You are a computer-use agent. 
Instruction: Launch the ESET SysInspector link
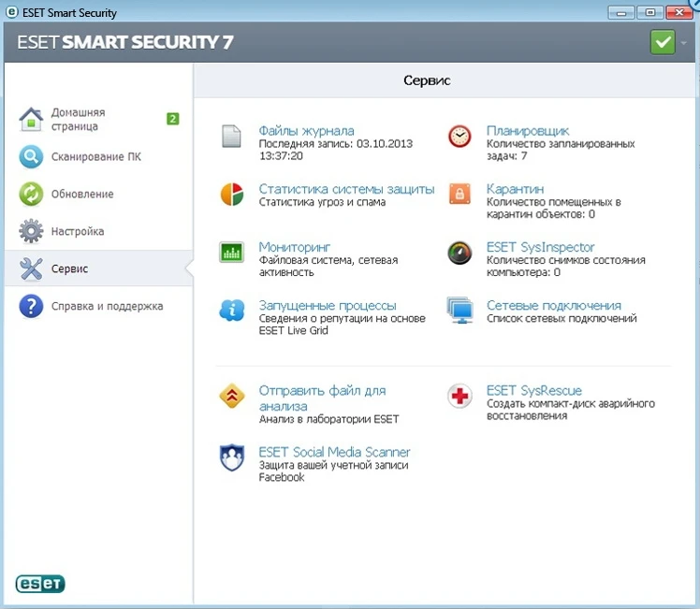click(540, 247)
